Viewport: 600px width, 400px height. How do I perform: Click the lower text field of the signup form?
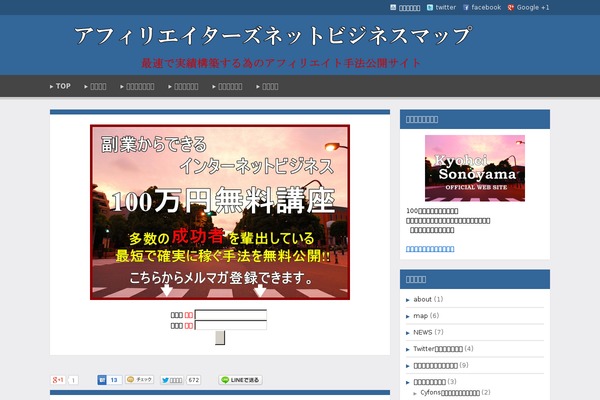tap(231, 325)
